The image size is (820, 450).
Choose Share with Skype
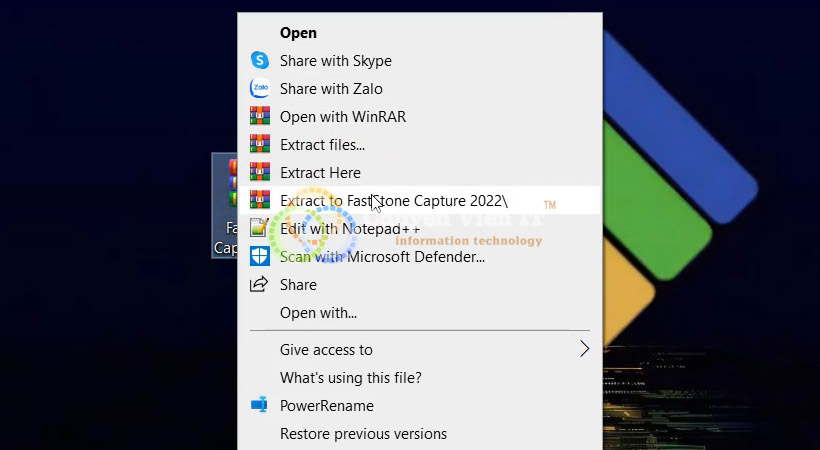[420, 61]
